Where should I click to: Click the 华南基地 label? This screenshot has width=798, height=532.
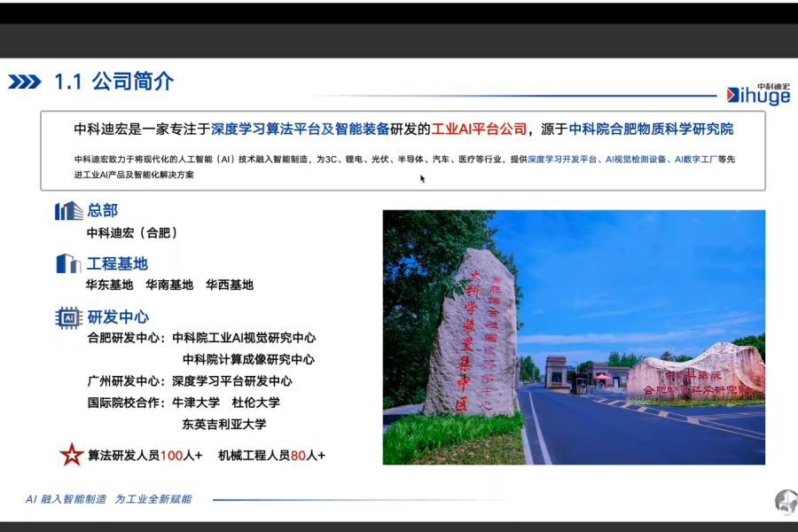coord(169,286)
